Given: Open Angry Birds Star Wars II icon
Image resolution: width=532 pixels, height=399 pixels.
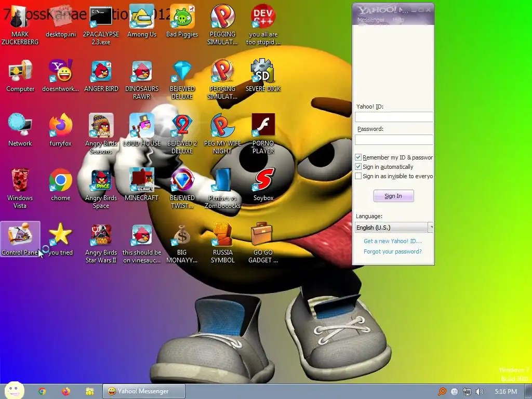Looking at the screenshot, I should pyautogui.click(x=101, y=244).
